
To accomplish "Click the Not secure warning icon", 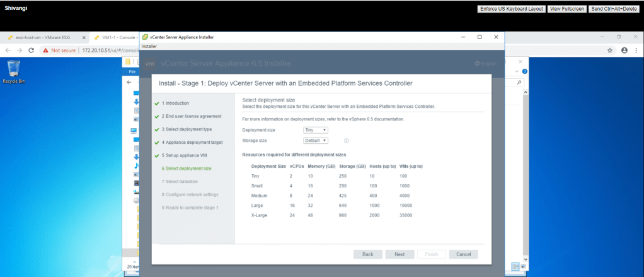I will (x=46, y=50).
